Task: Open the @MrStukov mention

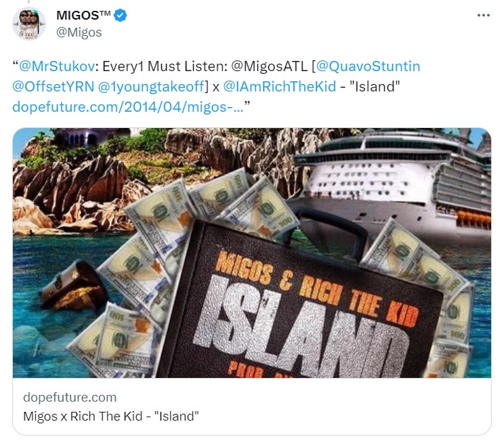Action: pyautogui.click(x=57, y=66)
